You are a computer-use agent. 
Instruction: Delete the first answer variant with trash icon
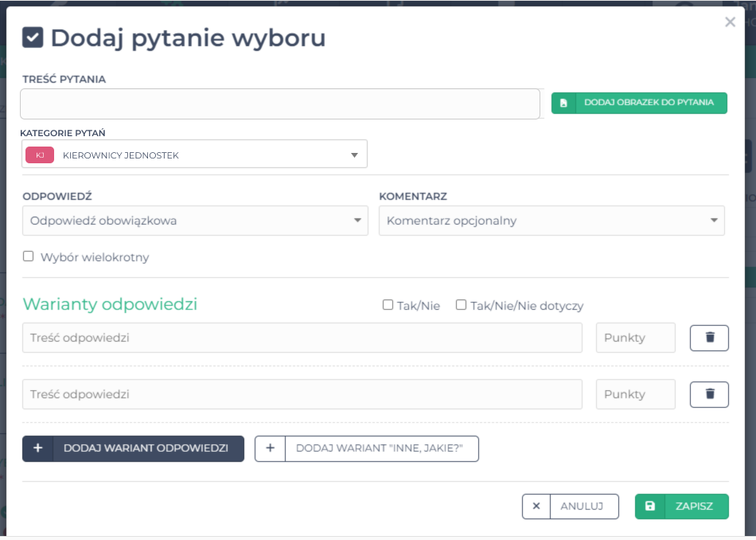click(709, 338)
